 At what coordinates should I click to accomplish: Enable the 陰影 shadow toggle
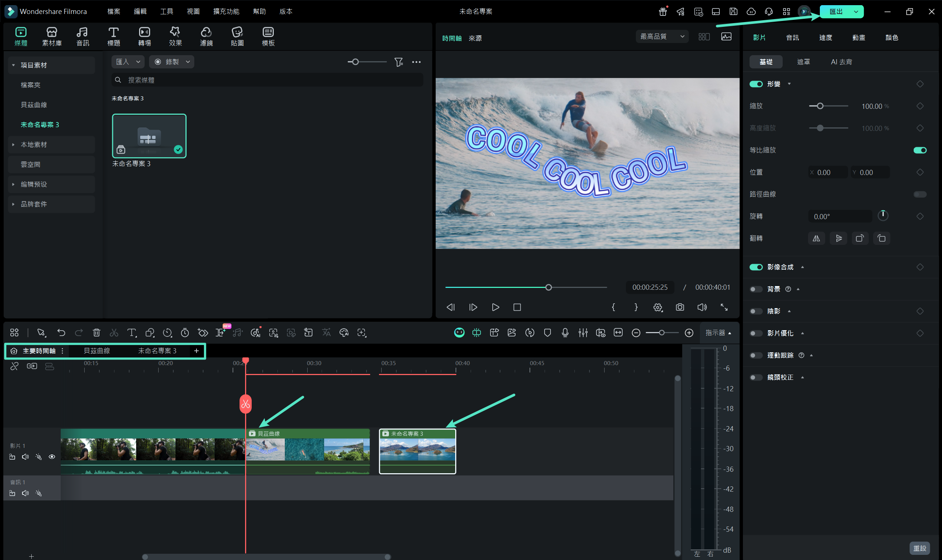click(x=756, y=311)
